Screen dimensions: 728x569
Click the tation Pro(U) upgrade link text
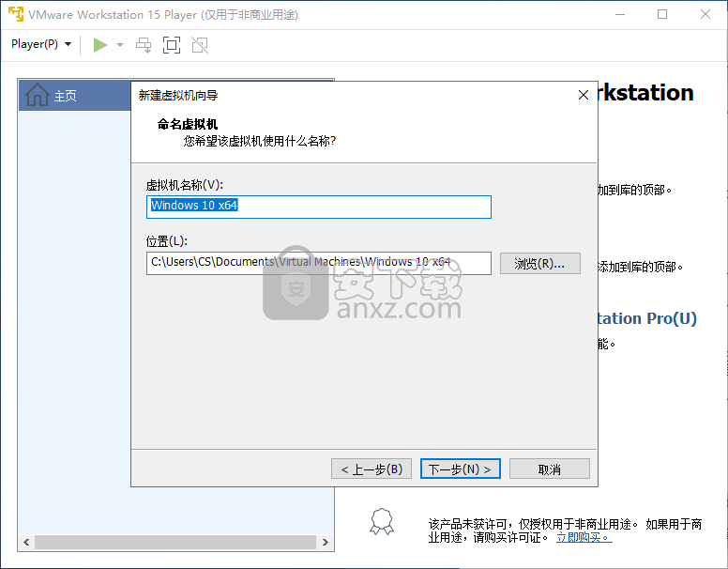click(647, 318)
